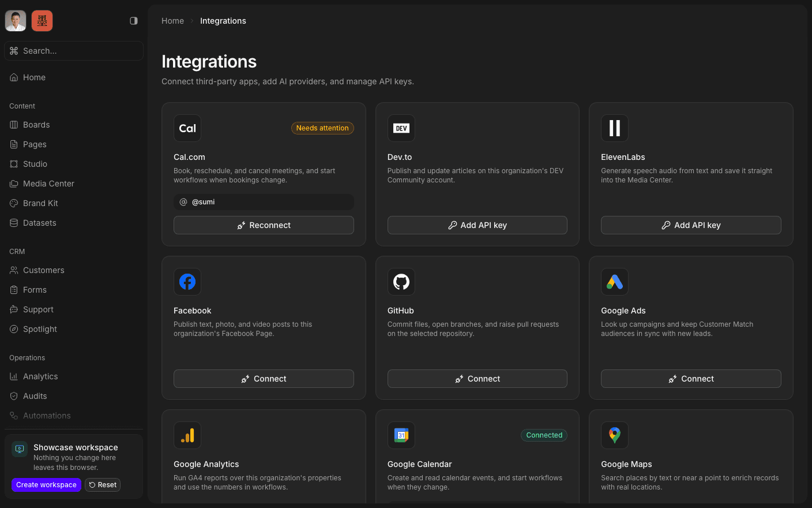
Task: Reconnect the Cal.com integration
Action: click(264, 225)
